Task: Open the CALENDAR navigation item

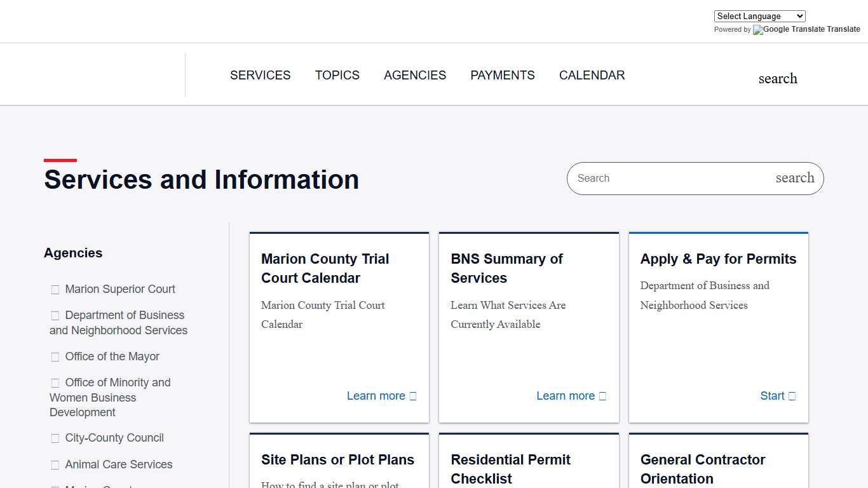Action: pos(592,75)
